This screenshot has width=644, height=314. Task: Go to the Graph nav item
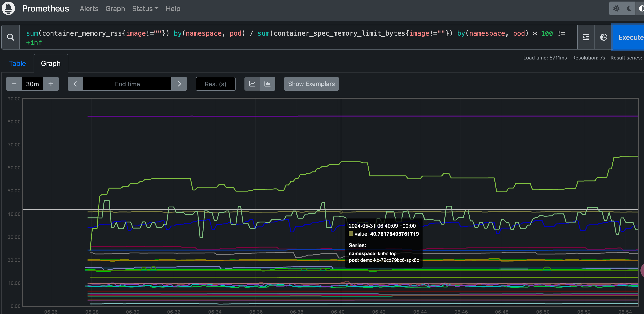point(115,8)
